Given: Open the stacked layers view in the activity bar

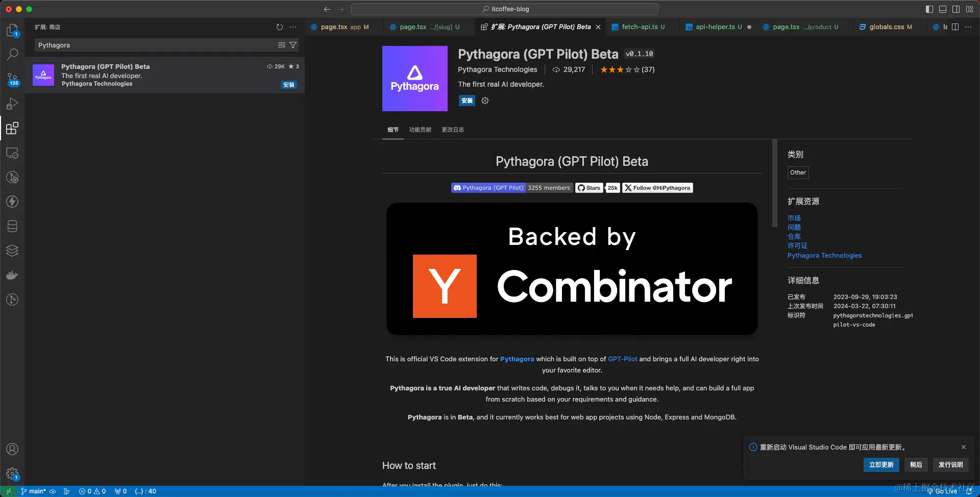Looking at the screenshot, I should (12, 251).
